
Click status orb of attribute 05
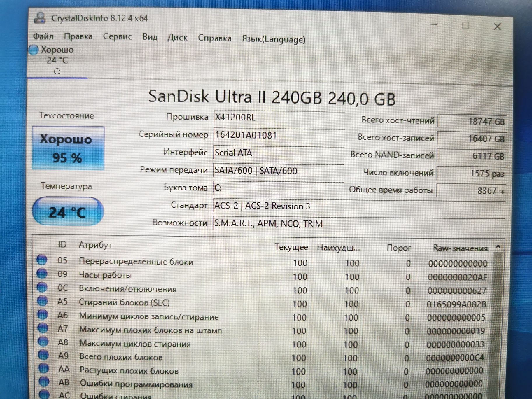(42, 260)
